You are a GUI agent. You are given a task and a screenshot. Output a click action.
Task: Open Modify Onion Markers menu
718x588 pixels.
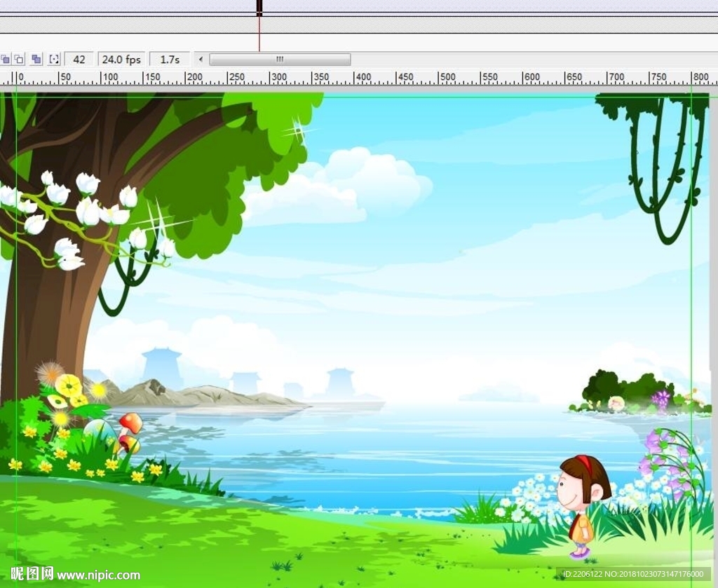point(54,60)
